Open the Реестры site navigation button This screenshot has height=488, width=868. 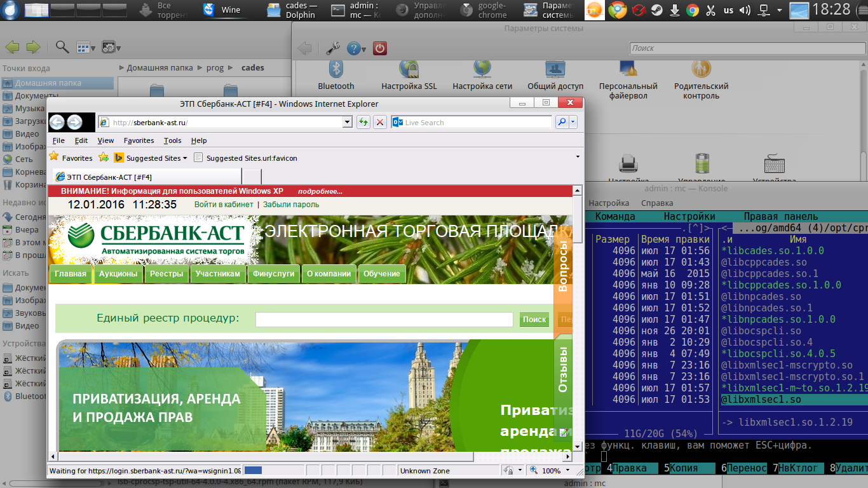tap(166, 274)
